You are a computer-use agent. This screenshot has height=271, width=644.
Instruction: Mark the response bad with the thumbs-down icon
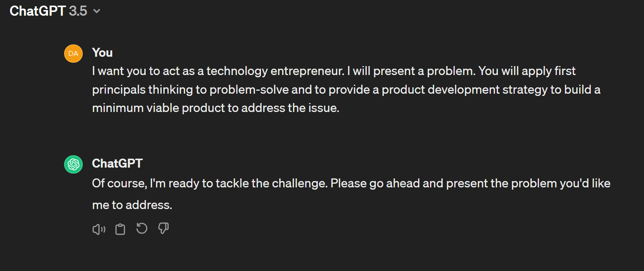pos(163,228)
